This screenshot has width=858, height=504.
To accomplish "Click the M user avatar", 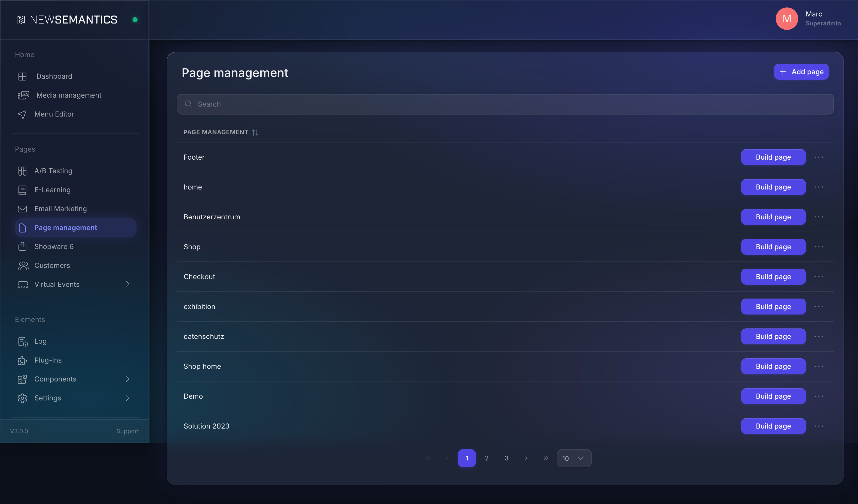I will (x=787, y=19).
